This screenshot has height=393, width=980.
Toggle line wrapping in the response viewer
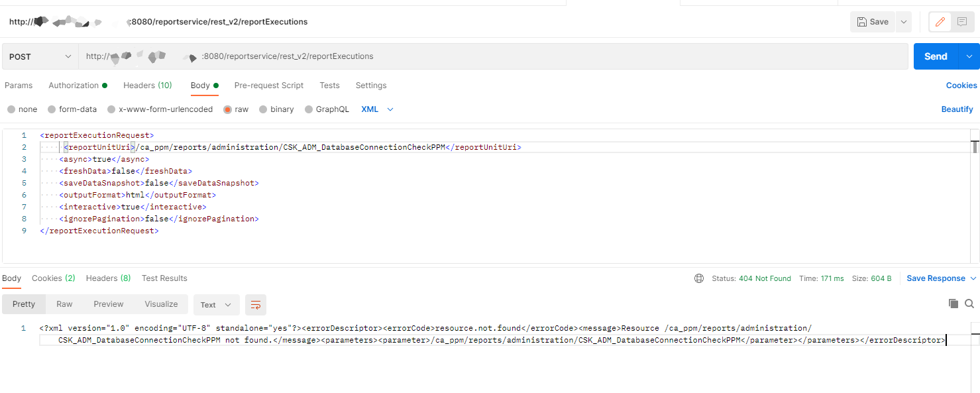pyautogui.click(x=256, y=304)
